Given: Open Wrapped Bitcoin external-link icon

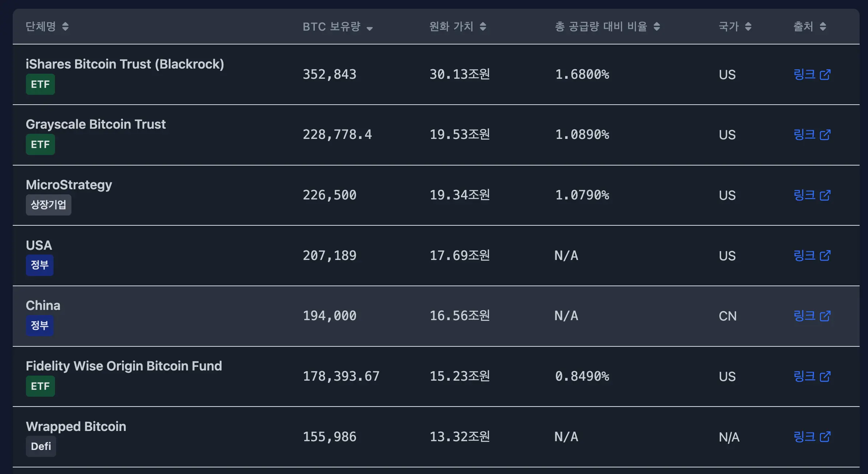Looking at the screenshot, I should [825, 437].
